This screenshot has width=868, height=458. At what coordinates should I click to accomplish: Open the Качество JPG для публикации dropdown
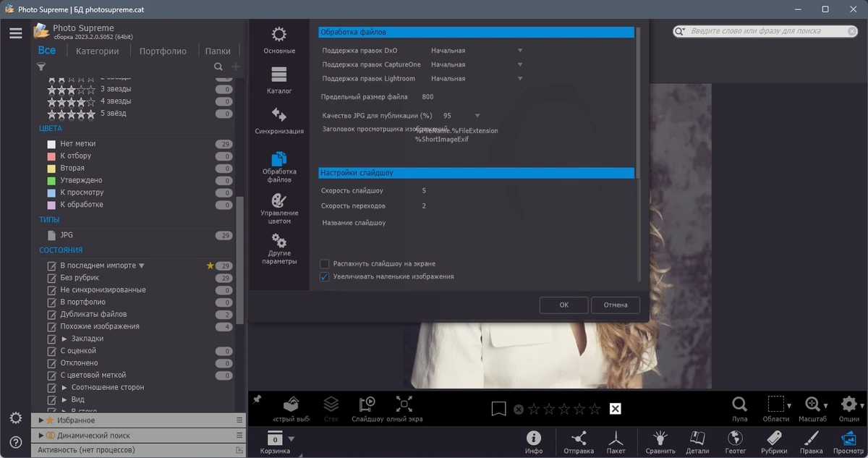461,116
